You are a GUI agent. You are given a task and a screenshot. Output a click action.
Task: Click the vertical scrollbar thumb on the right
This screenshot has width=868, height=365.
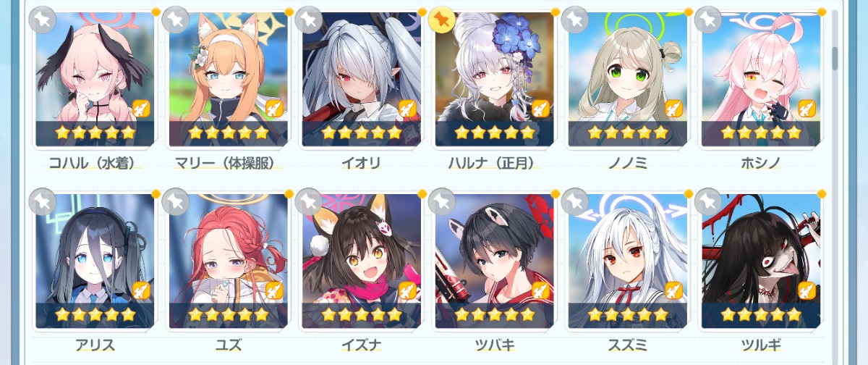coord(835,59)
